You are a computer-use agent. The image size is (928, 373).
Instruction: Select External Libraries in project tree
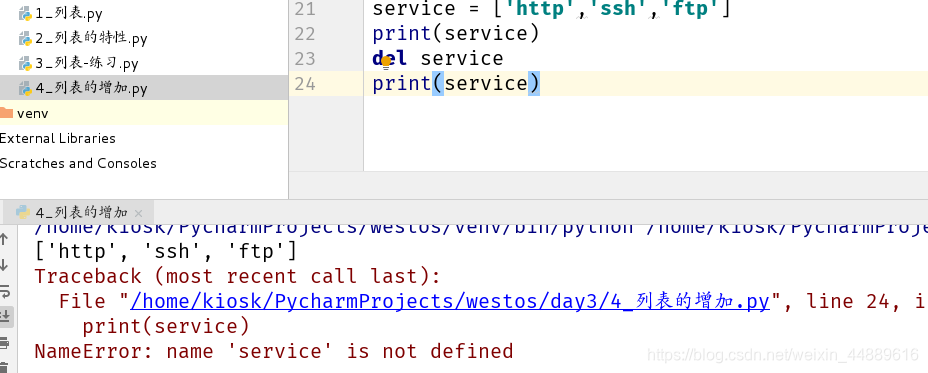click(x=58, y=138)
